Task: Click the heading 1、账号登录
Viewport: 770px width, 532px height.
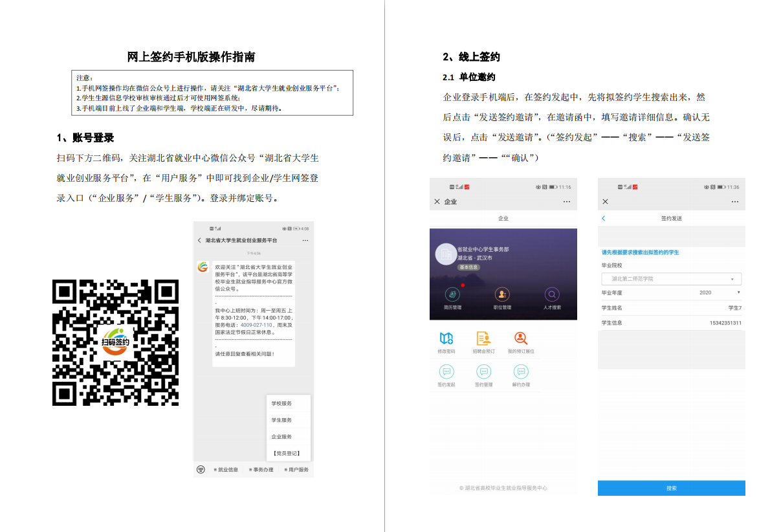Action: (x=85, y=138)
